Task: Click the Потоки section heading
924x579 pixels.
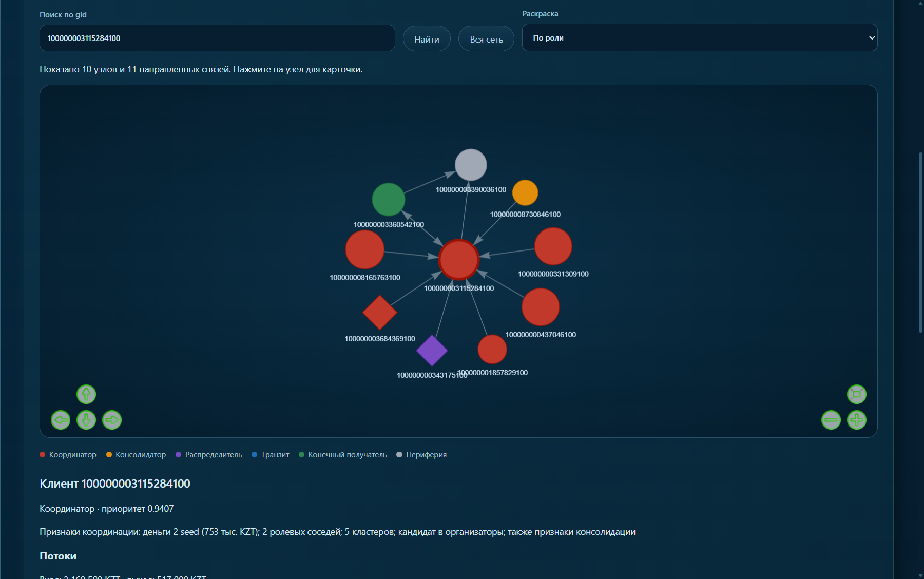Action: point(58,556)
